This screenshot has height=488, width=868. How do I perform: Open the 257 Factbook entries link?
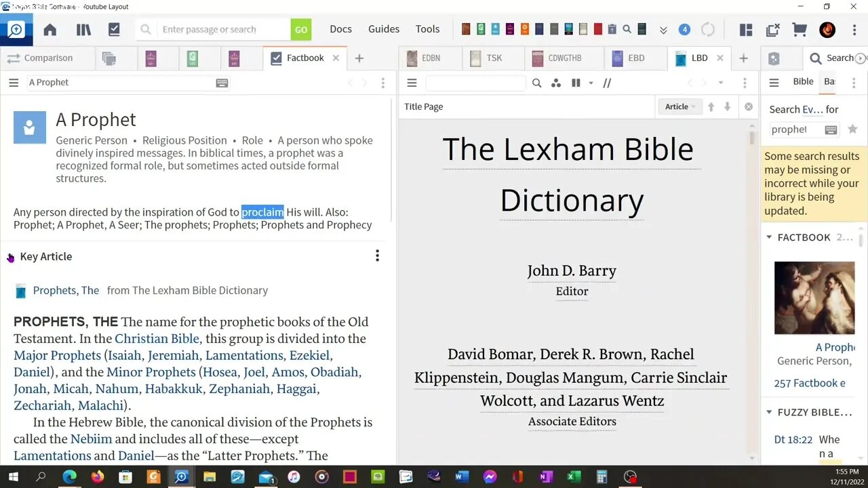[x=810, y=383]
